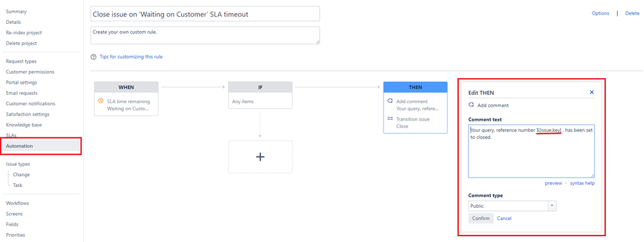Screen dimensions: 644x242
Task: Select Change under Issue types
Action: [21, 175]
